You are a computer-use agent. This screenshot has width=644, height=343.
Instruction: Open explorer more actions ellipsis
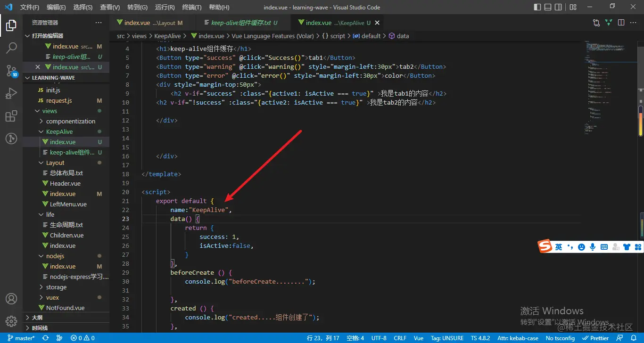(99, 23)
